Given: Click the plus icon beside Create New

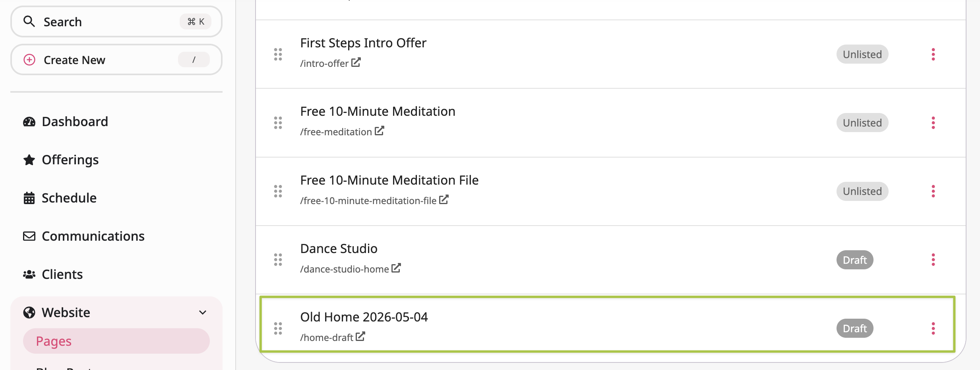Looking at the screenshot, I should [29, 60].
